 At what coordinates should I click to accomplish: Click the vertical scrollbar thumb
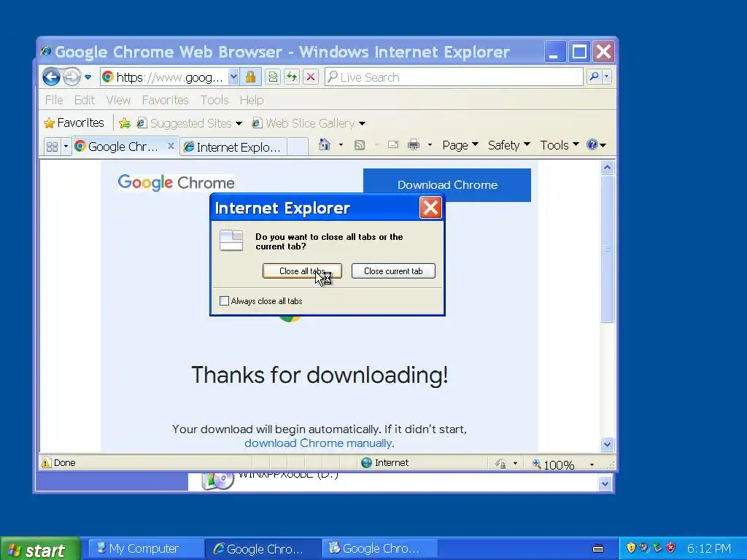tap(607, 249)
